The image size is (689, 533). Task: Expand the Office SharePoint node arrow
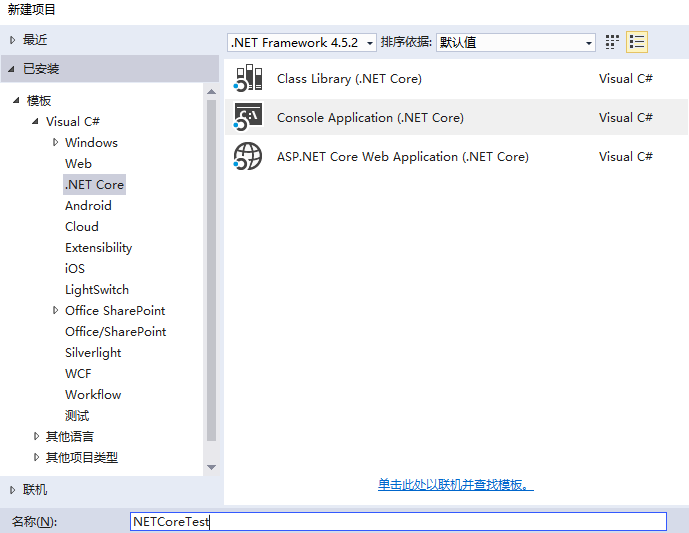(x=55, y=310)
